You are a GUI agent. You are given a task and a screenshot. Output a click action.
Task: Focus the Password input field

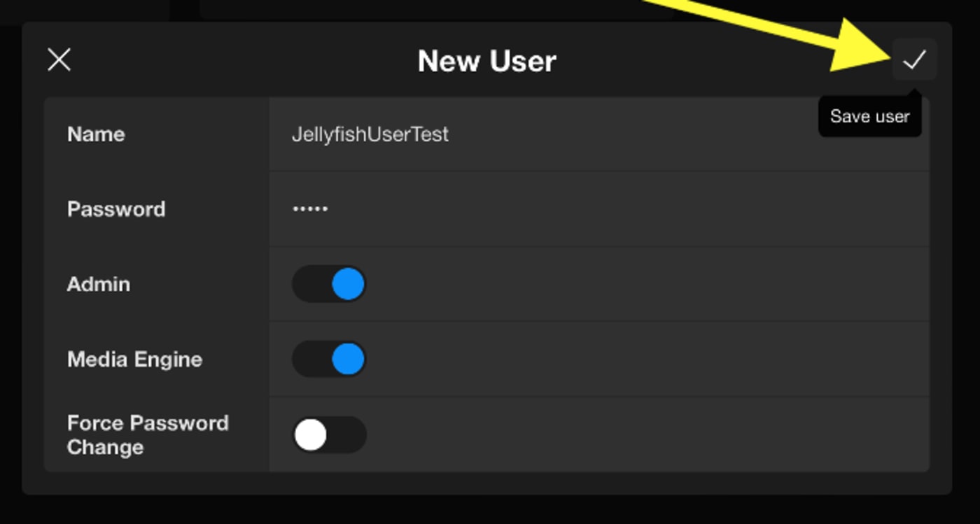[599, 209]
